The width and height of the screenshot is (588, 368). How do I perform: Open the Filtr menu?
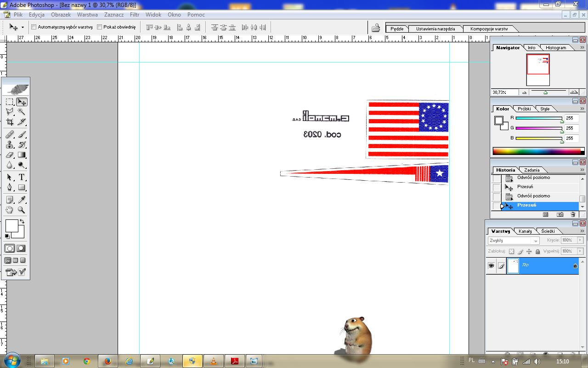135,15
